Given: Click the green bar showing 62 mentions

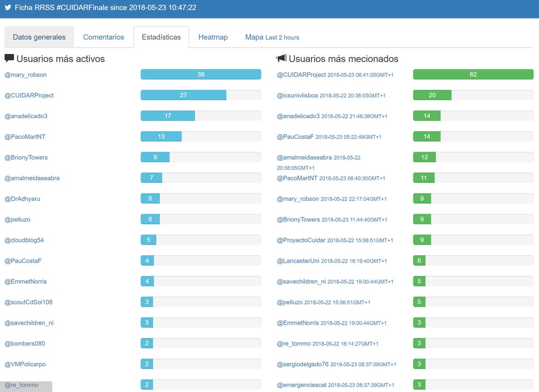Looking at the screenshot, I should (x=473, y=74).
